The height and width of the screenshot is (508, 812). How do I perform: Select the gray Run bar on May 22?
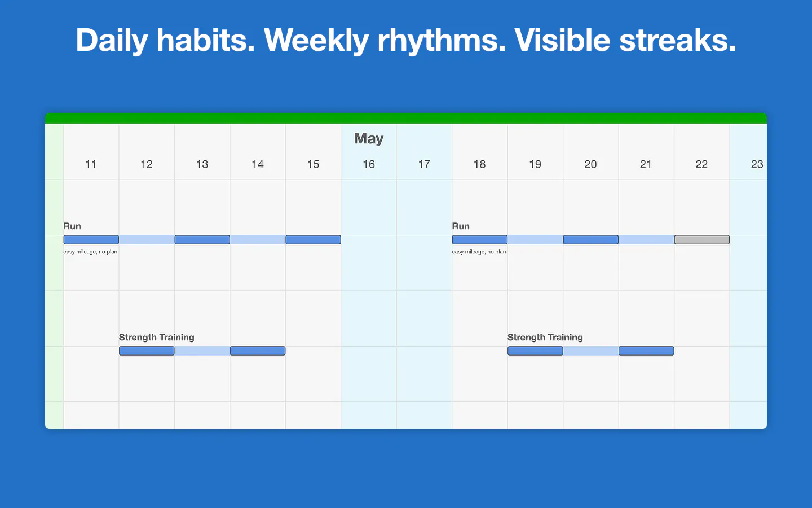pos(701,240)
